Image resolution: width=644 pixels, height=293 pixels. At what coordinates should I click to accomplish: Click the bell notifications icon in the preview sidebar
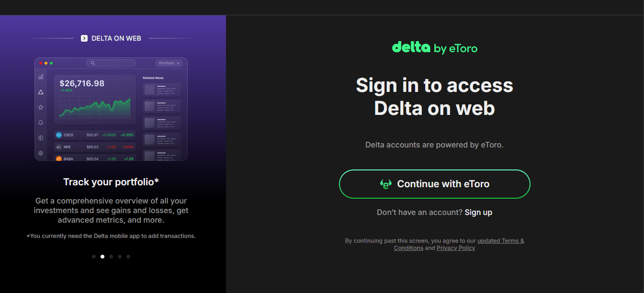41,123
